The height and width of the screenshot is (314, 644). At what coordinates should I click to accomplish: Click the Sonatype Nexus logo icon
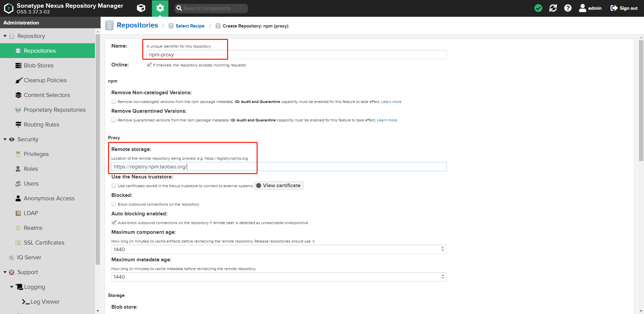tap(8, 8)
